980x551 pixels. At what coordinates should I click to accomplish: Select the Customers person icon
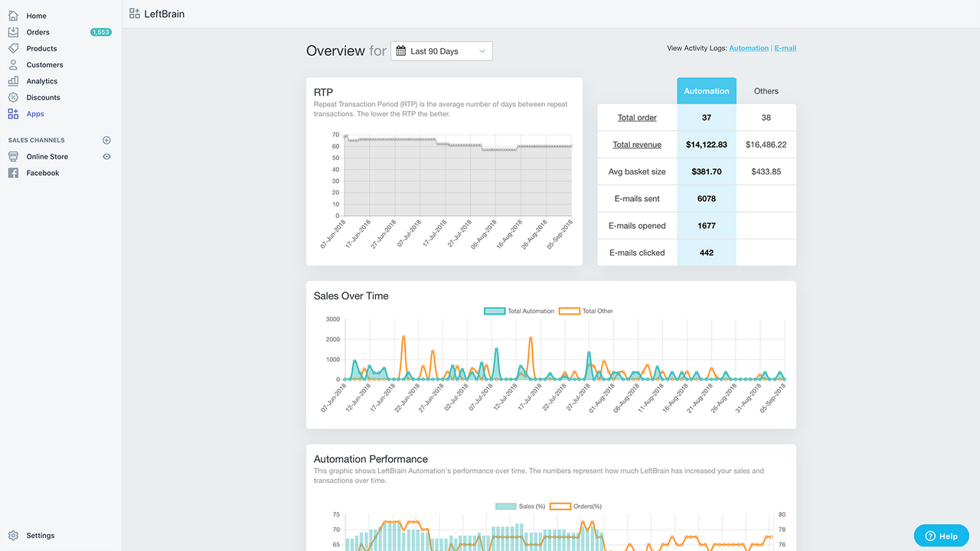(13, 65)
